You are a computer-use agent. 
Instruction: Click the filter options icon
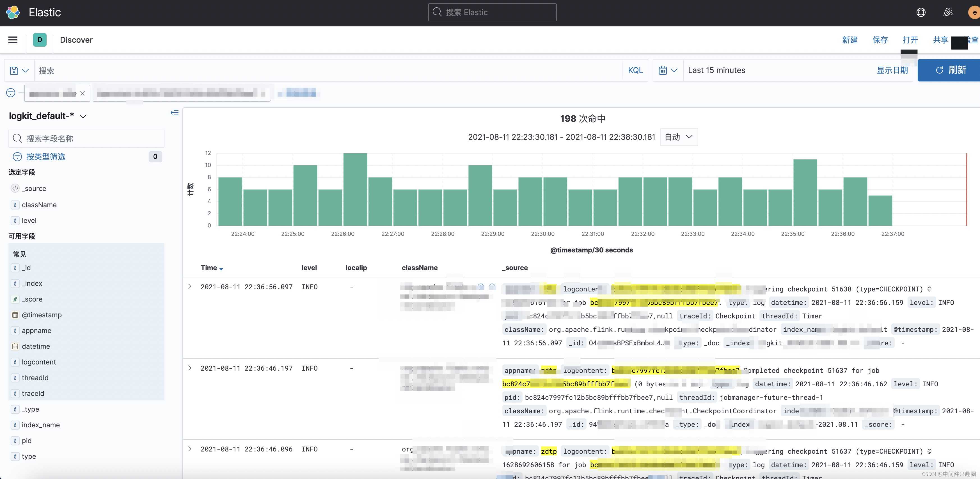click(11, 93)
